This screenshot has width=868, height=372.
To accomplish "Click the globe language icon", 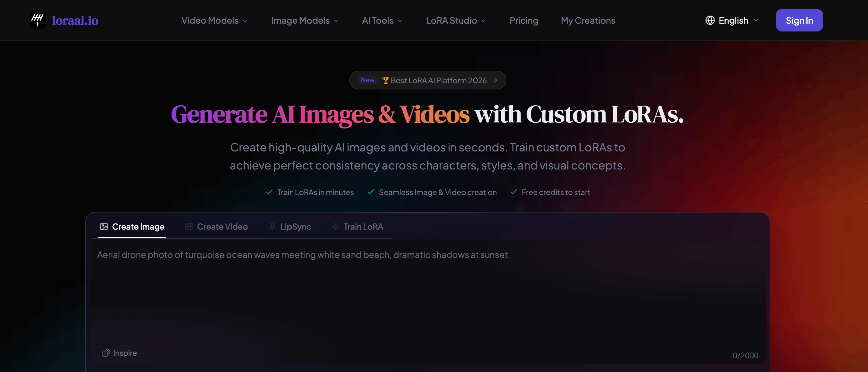I will (710, 20).
